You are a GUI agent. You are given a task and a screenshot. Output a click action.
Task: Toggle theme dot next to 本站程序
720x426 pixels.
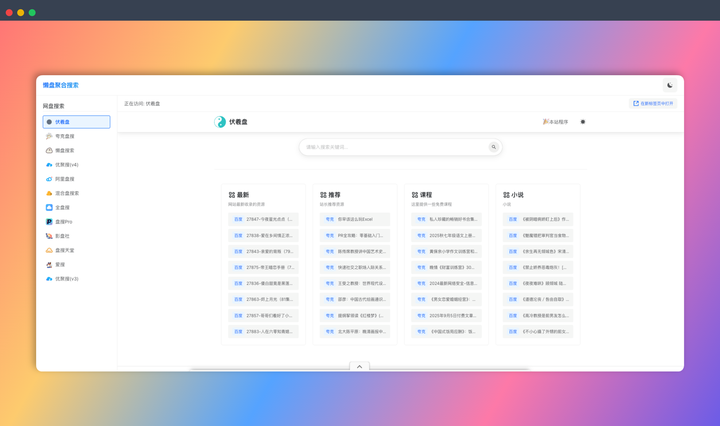583,122
